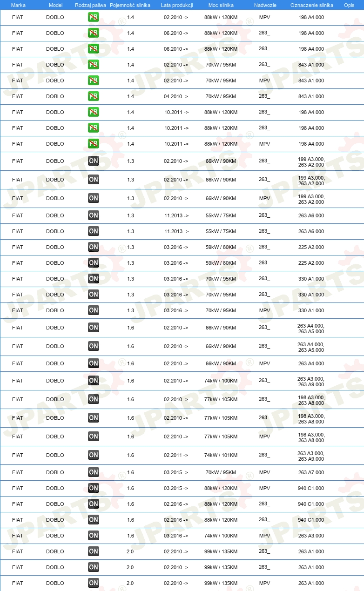Screen dimensions: 364x591
Task: Select the '04.2010 ->' production date cell
Action: click(x=176, y=96)
